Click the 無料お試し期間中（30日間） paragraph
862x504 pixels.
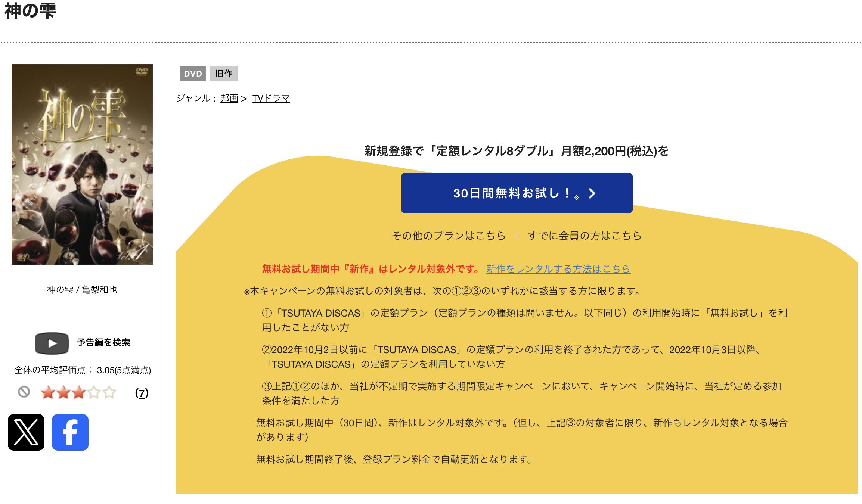click(x=522, y=430)
